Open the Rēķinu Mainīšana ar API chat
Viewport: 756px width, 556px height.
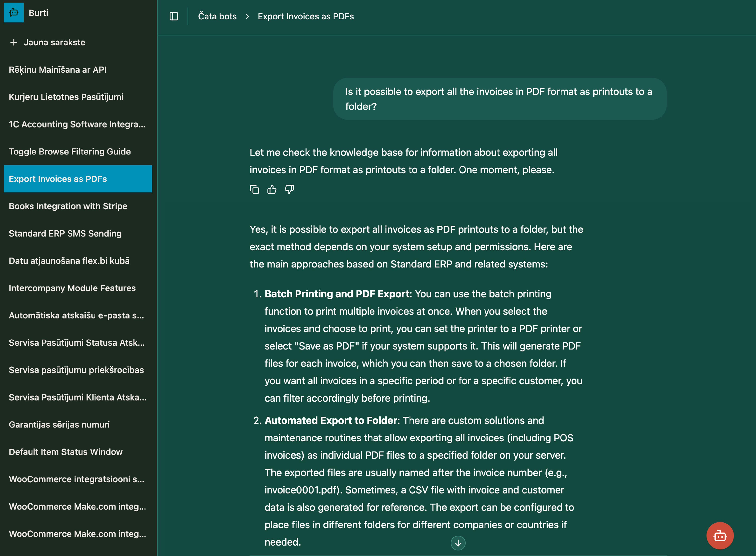[78, 70]
